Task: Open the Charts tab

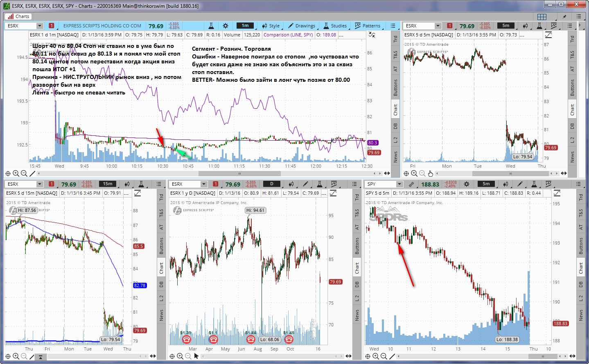Action: coord(18,16)
